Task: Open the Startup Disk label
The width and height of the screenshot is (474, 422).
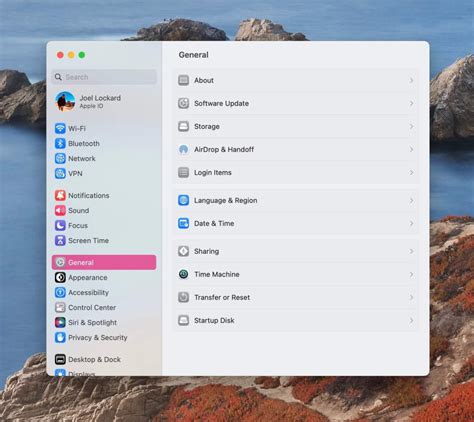Action: tap(214, 320)
